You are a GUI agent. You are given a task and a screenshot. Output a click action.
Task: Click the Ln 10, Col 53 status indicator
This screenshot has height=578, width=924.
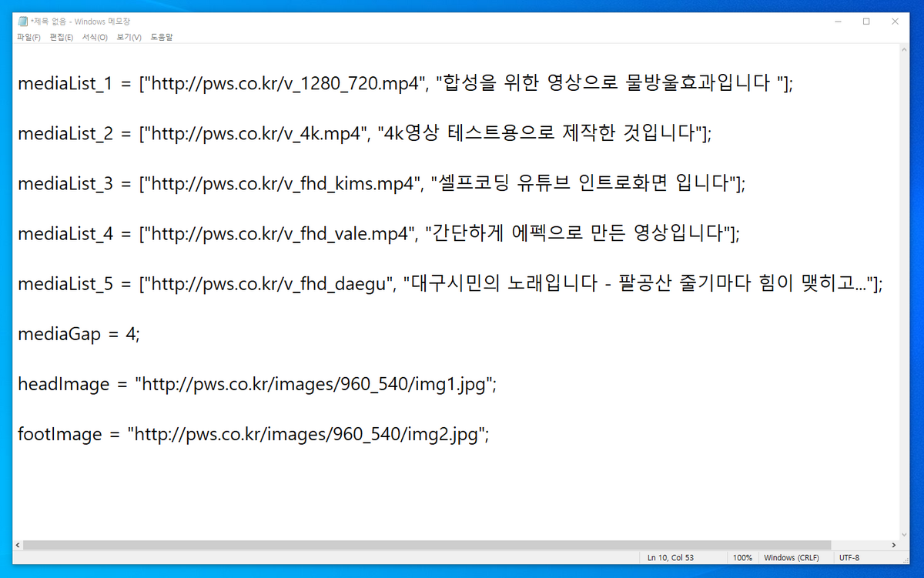(x=669, y=557)
